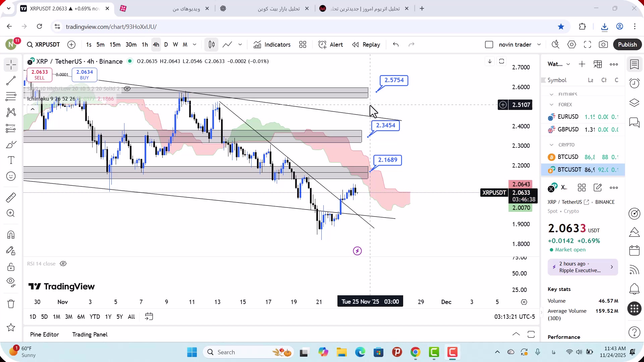The image size is (644, 362).
Task: Start bar Replay mode
Action: pos(366,45)
